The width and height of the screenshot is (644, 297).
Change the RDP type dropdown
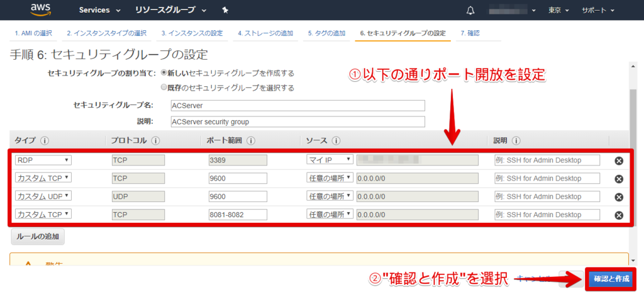43,160
